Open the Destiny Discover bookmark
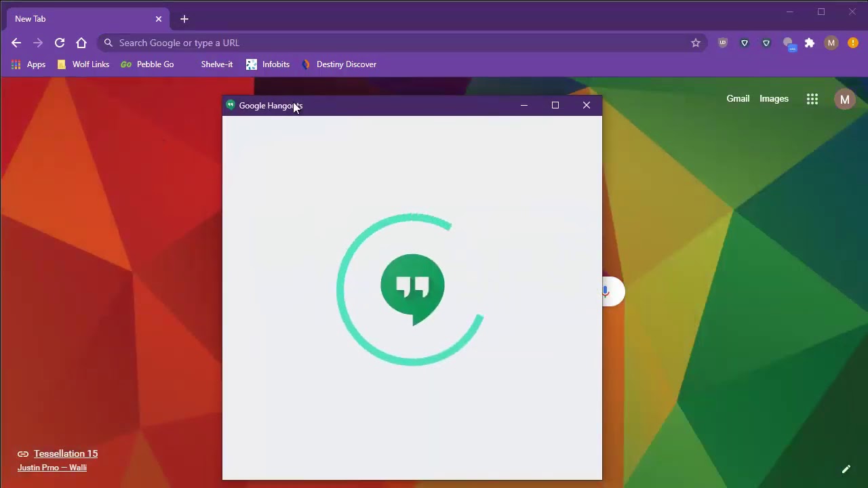 tap(338, 64)
